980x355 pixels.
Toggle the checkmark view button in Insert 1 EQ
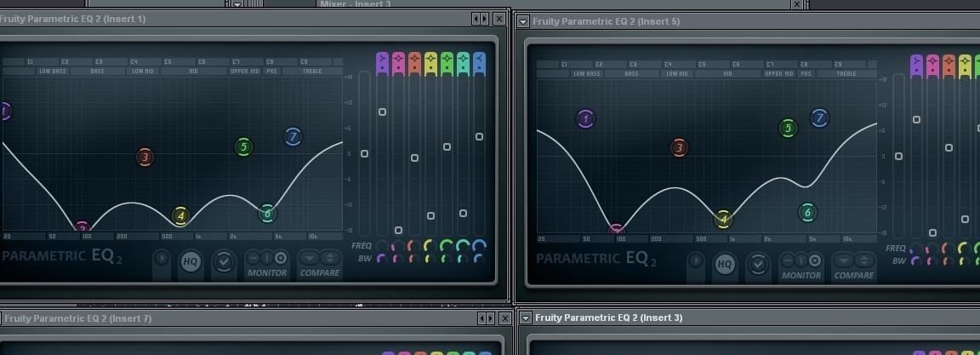[224, 262]
